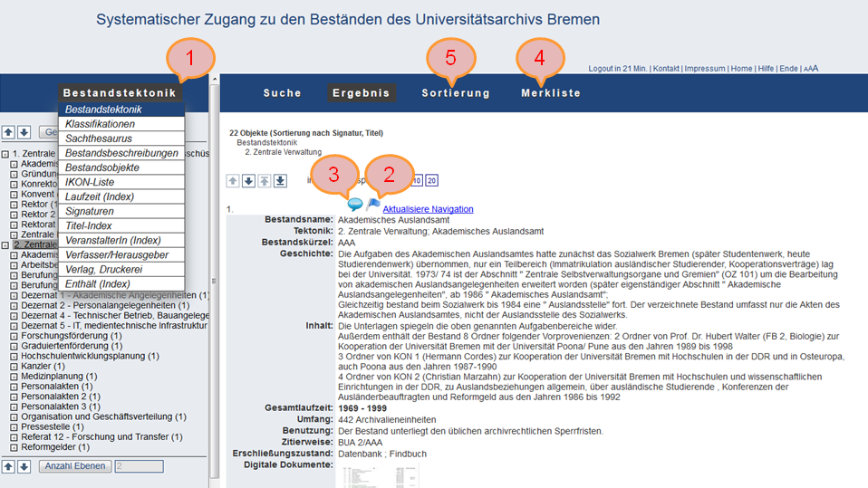Expand the Pressestelle tree node
The height and width of the screenshot is (488, 868).
pos(14,425)
